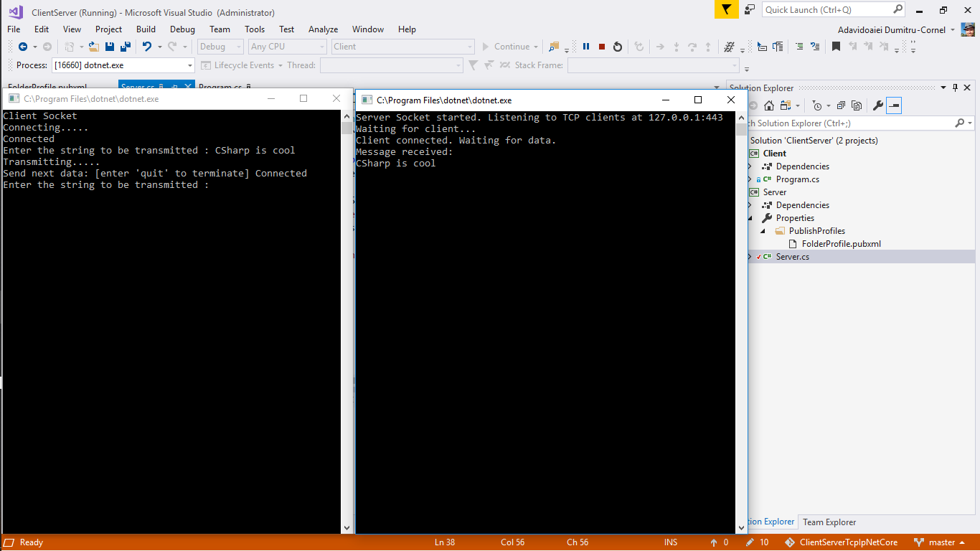Toggle INS mode in the status bar

(672, 542)
